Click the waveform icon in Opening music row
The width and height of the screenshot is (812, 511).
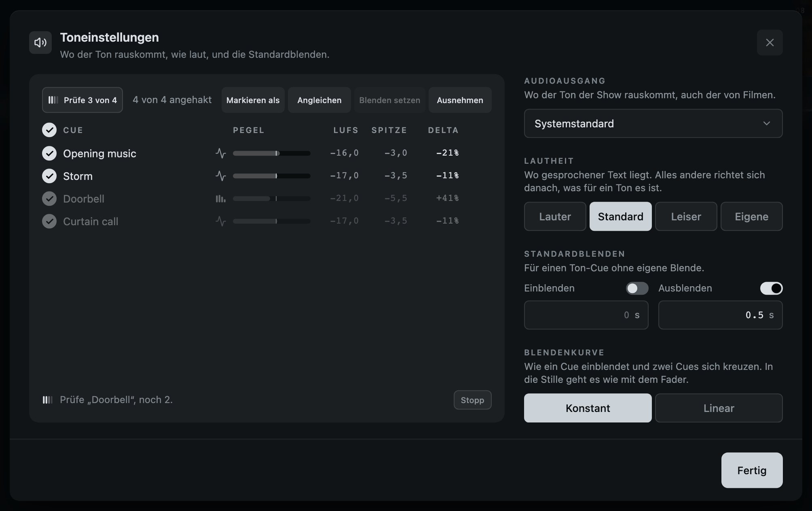(x=220, y=153)
